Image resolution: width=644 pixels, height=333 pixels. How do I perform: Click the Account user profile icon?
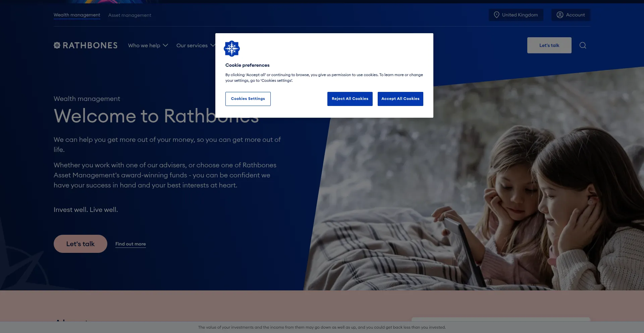(560, 15)
